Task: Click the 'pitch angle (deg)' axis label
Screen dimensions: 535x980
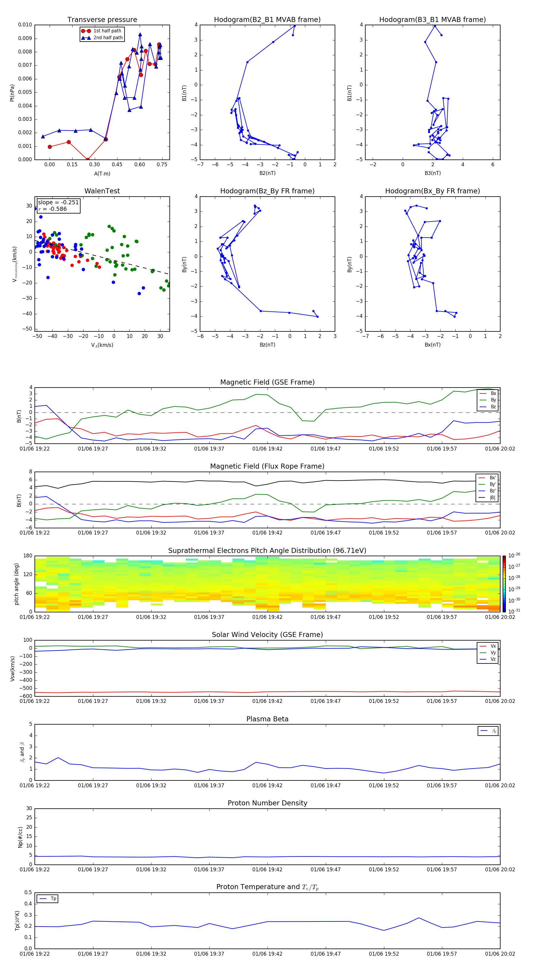Action: (16, 584)
